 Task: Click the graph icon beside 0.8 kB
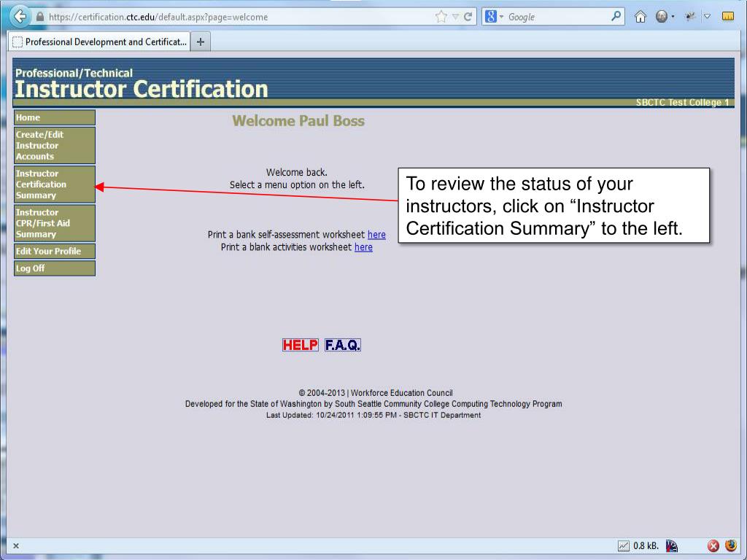pos(623,545)
